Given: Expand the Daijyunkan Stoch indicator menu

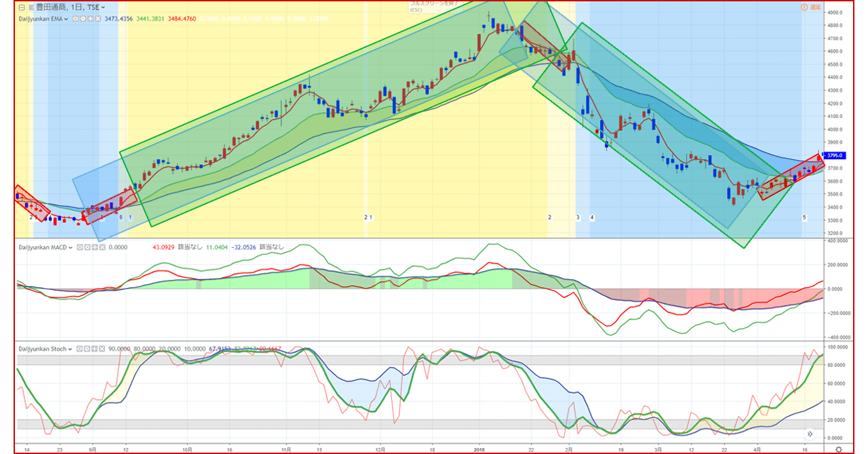Looking at the screenshot, I should [x=69, y=349].
